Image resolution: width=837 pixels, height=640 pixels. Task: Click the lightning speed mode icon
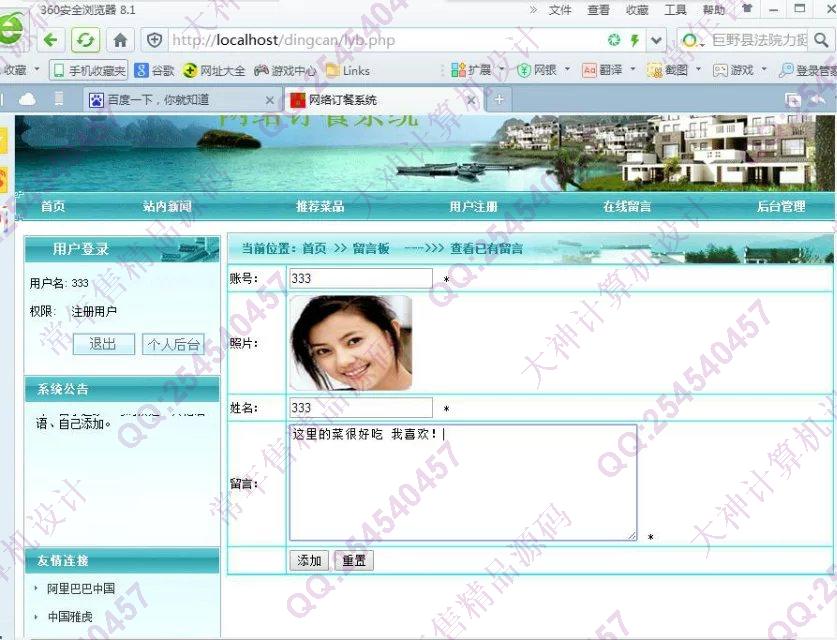pyautogui.click(x=635, y=40)
